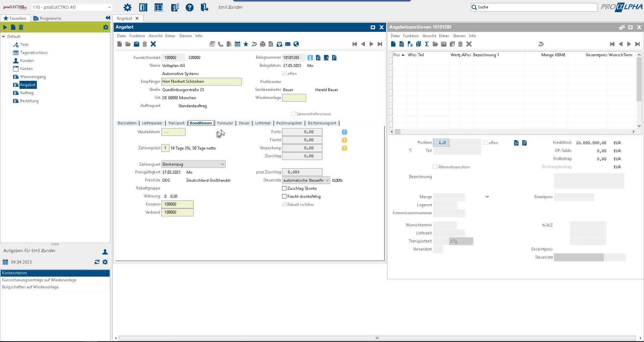Refresh the Aufgaben task list
The width and height of the screenshot is (644, 342).
(97, 262)
